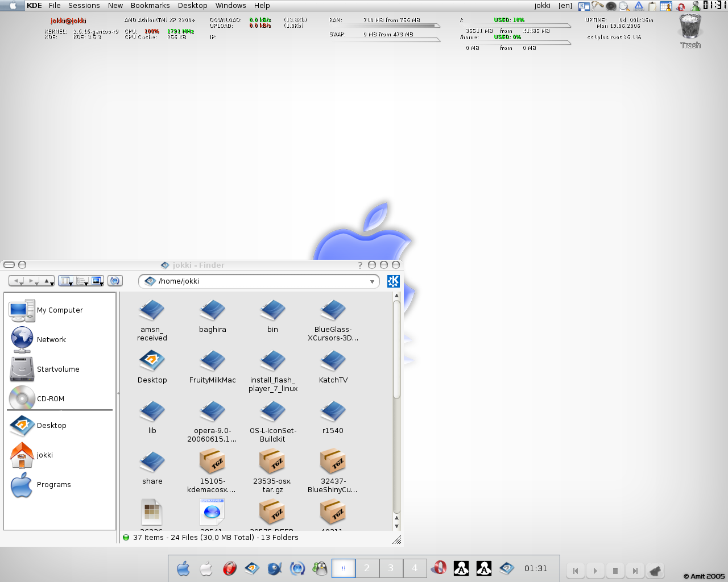
Task: Launch the penguin messenger icon in bottom panel
Action: (320, 568)
